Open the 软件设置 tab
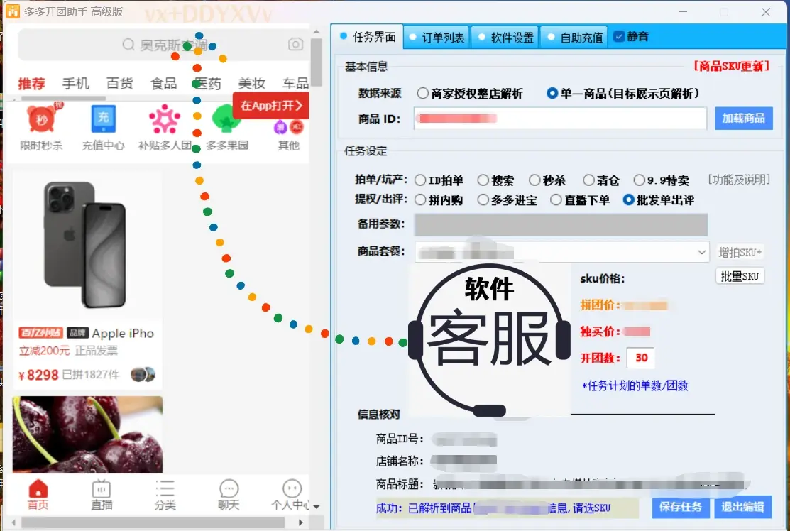 505,37
